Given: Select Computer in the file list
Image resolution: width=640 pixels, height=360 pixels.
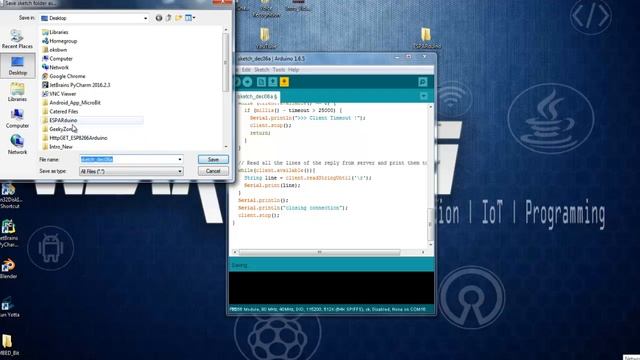Looking at the screenshot, I should (x=57, y=59).
